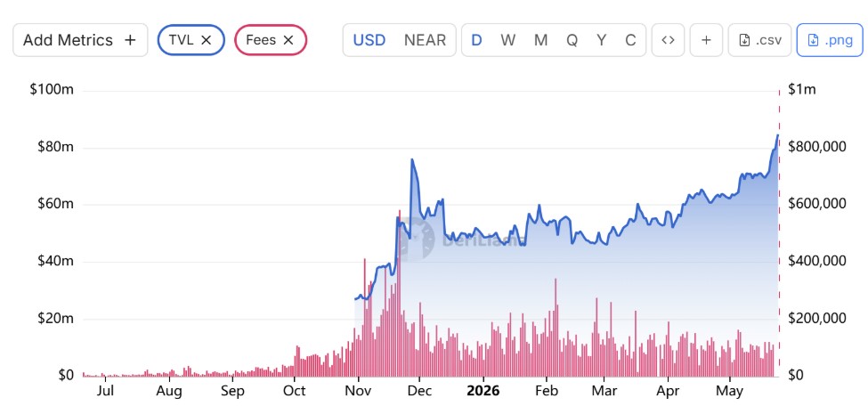The height and width of the screenshot is (414, 868).
Task: Click the TVL peak near December
Action: coord(412,159)
